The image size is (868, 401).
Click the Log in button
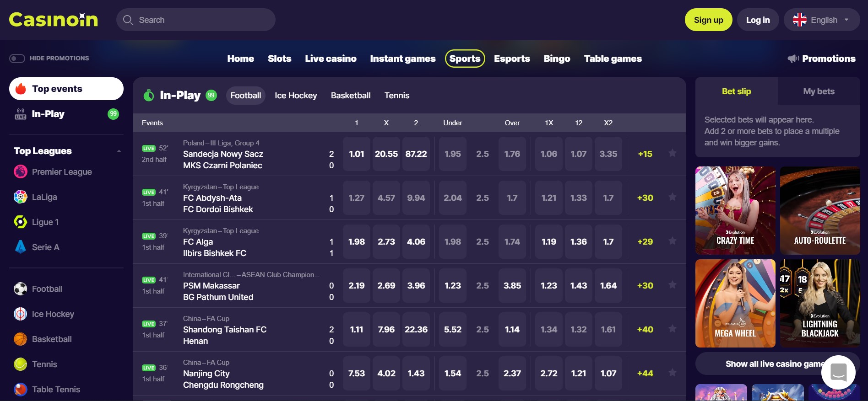[758, 20]
